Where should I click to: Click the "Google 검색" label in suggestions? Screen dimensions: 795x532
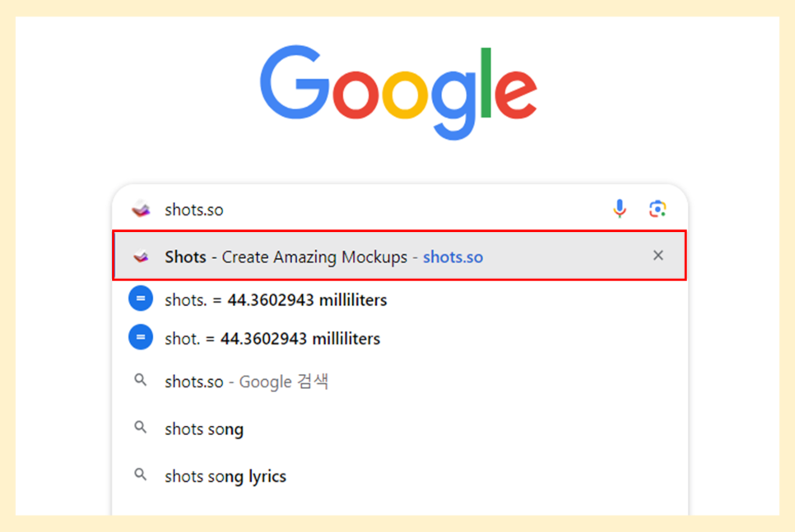284,382
